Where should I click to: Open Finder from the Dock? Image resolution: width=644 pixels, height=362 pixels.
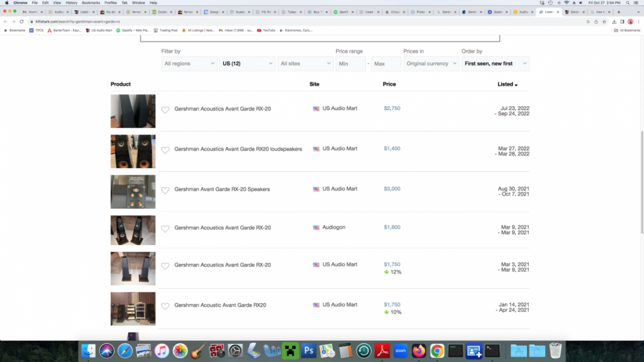pyautogui.click(x=88, y=351)
